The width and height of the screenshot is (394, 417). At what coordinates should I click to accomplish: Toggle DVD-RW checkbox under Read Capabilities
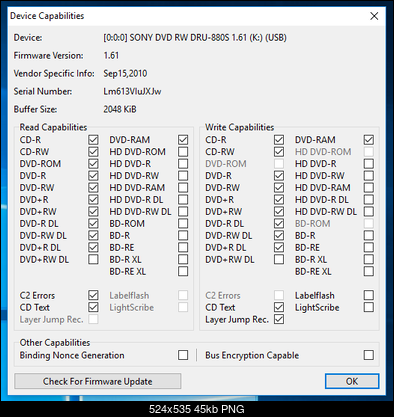(93, 188)
